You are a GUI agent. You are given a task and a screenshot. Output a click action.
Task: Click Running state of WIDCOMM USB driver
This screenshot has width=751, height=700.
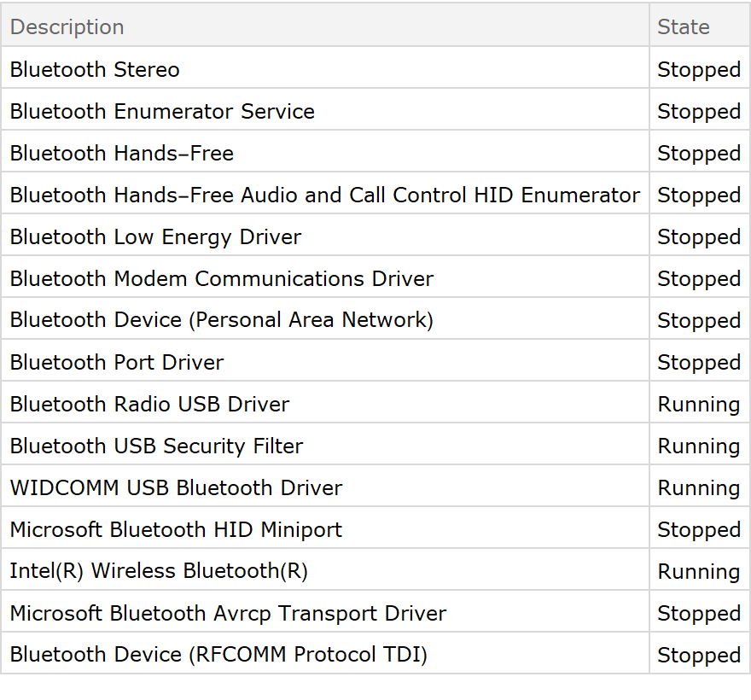698,487
